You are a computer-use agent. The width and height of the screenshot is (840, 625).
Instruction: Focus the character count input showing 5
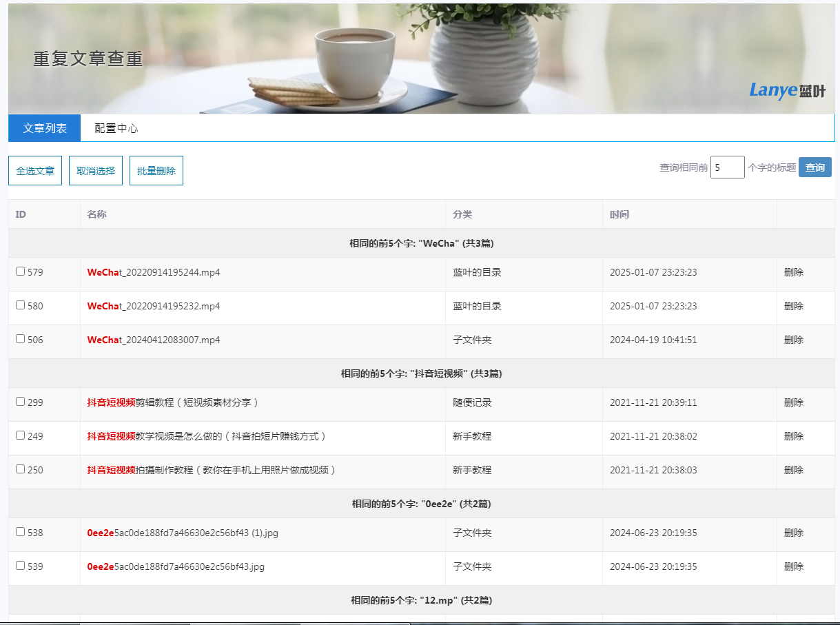[x=728, y=167]
